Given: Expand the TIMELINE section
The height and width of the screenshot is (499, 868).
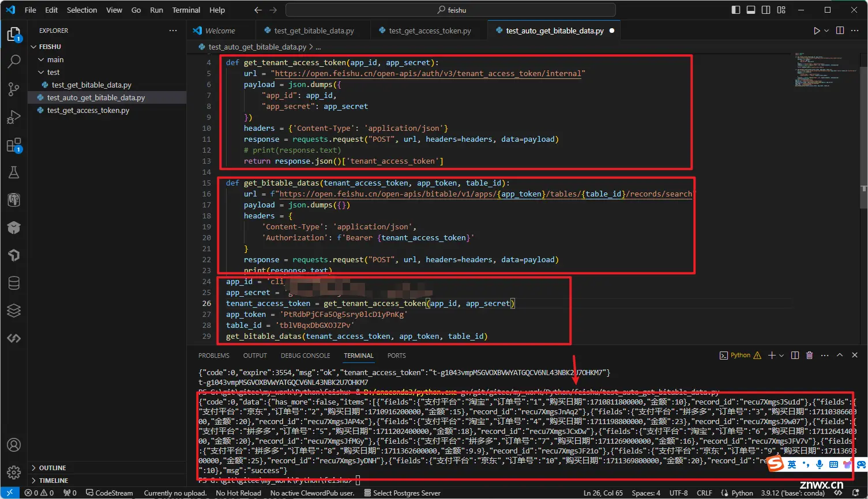Looking at the screenshot, I should click(54, 481).
